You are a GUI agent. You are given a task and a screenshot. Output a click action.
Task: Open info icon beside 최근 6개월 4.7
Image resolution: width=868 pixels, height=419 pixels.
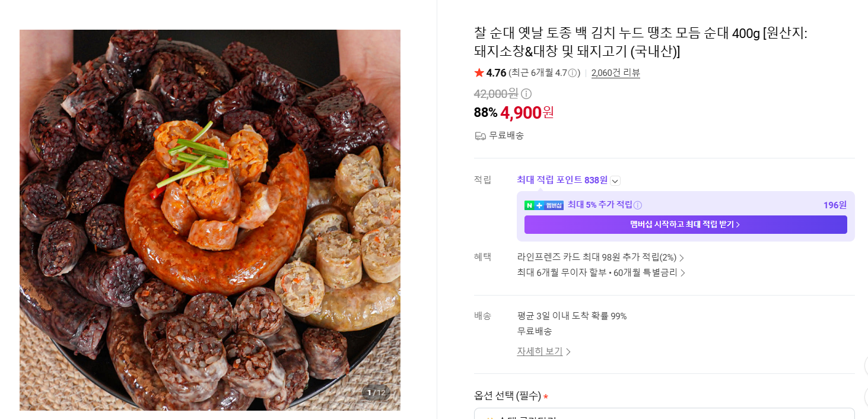[573, 73]
